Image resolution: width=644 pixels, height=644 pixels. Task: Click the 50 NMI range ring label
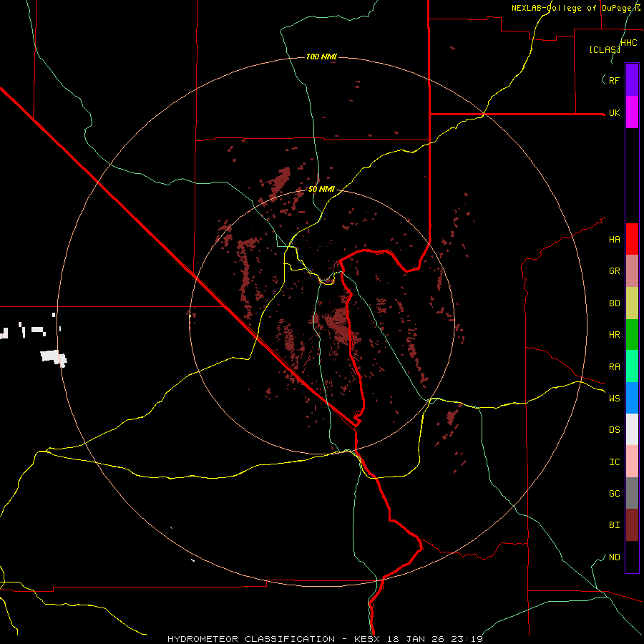tap(321, 189)
